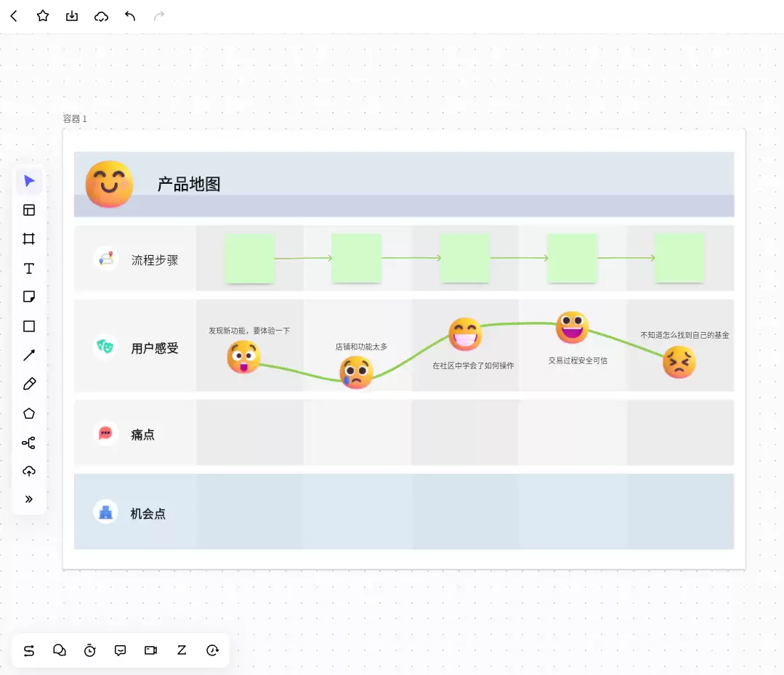The height and width of the screenshot is (675, 784).
Task: Undo the last action
Action: (130, 17)
